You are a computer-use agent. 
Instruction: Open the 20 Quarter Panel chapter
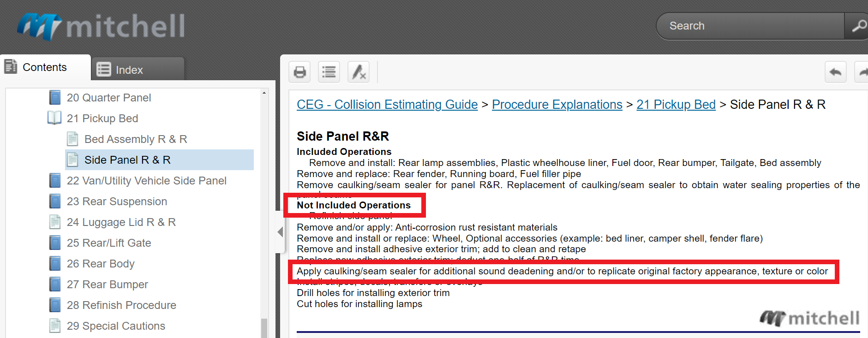click(108, 98)
